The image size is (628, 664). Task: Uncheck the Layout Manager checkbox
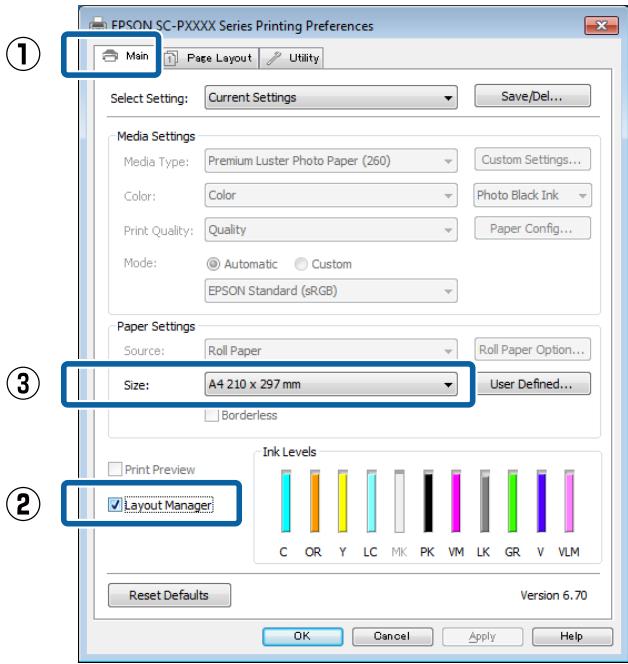[x=115, y=505]
